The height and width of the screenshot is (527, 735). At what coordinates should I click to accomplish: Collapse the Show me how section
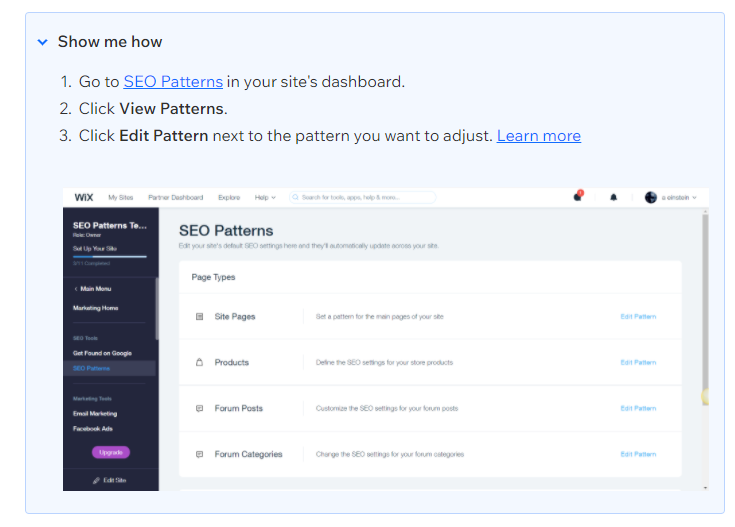[43, 42]
